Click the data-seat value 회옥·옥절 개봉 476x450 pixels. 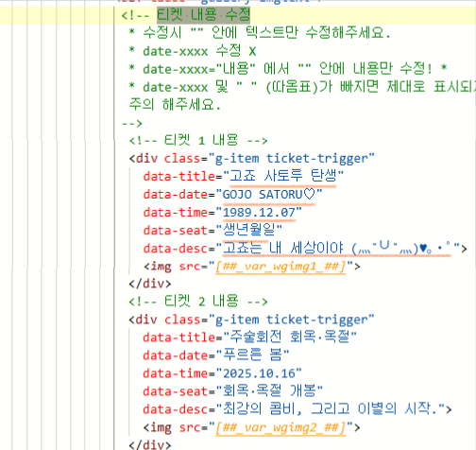[269, 391]
